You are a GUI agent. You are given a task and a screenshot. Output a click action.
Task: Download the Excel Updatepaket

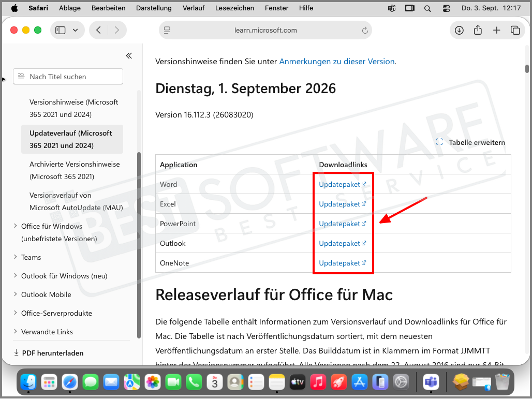[x=343, y=204]
